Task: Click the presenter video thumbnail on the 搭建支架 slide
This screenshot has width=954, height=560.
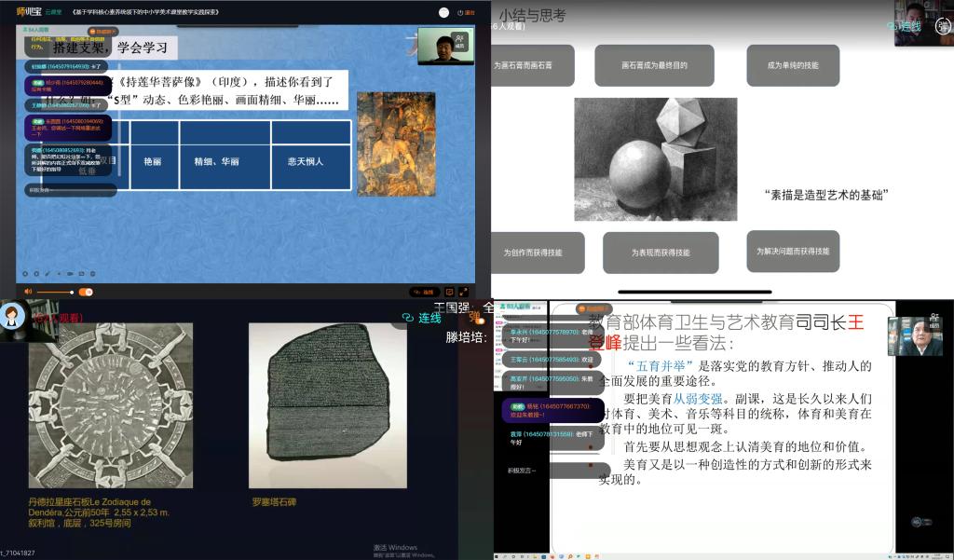Action: pyautogui.click(x=446, y=47)
